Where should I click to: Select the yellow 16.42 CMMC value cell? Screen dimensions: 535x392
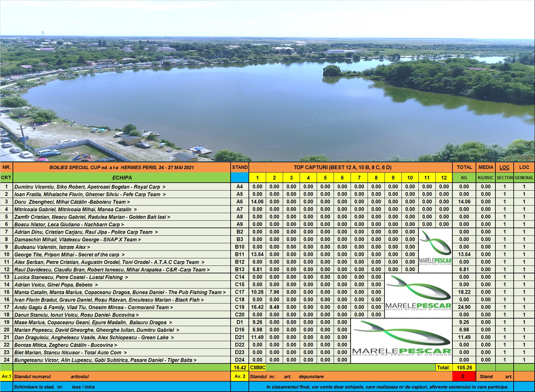[240, 368]
